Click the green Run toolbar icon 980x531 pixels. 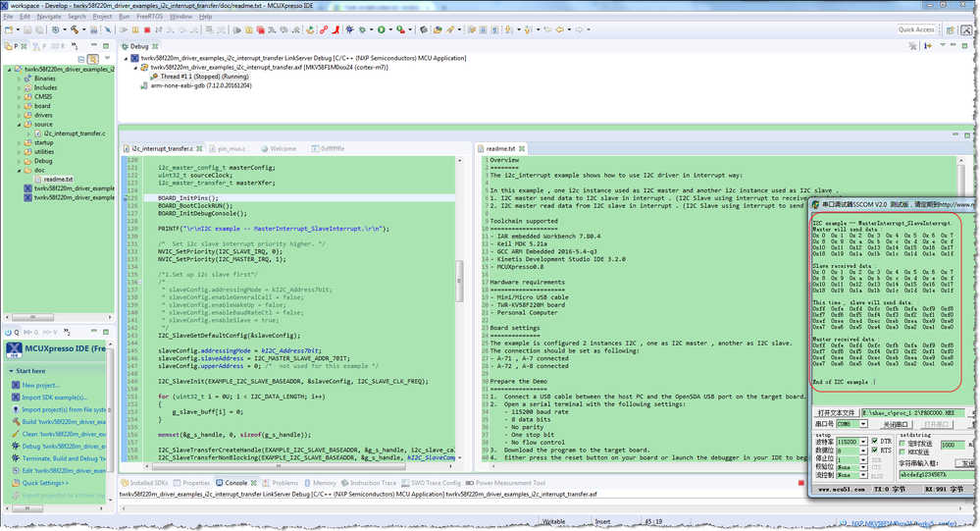tap(382, 29)
